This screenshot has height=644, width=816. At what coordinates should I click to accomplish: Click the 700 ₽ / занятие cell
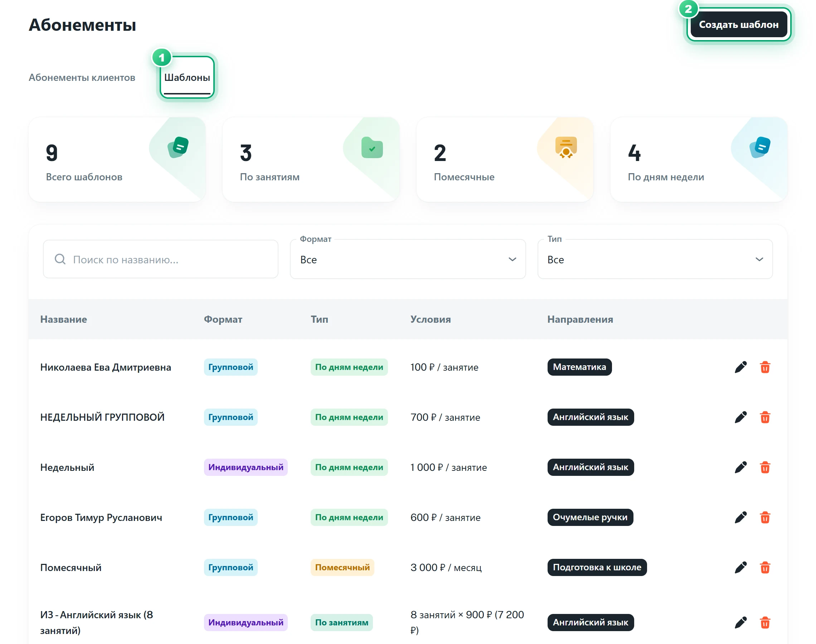tap(445, 418)
